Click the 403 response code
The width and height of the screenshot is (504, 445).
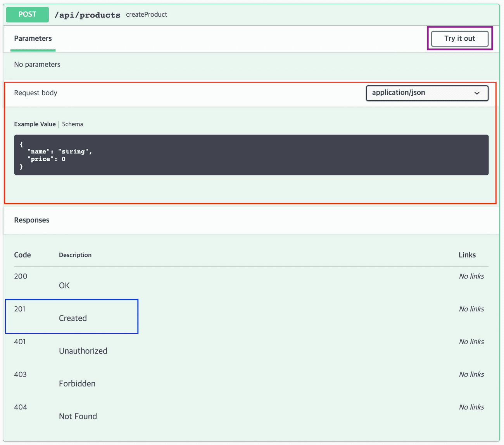pyautogui.click(x=21, y=375)
